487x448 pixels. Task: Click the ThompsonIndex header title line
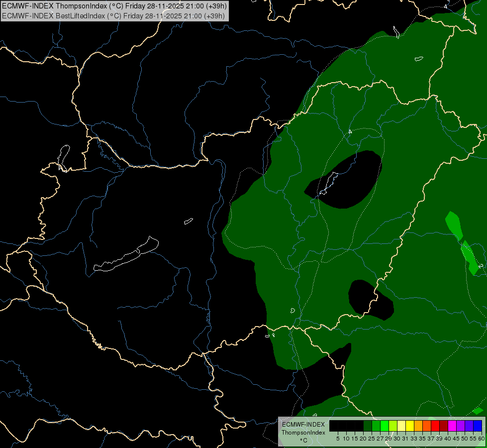point(114,5)
